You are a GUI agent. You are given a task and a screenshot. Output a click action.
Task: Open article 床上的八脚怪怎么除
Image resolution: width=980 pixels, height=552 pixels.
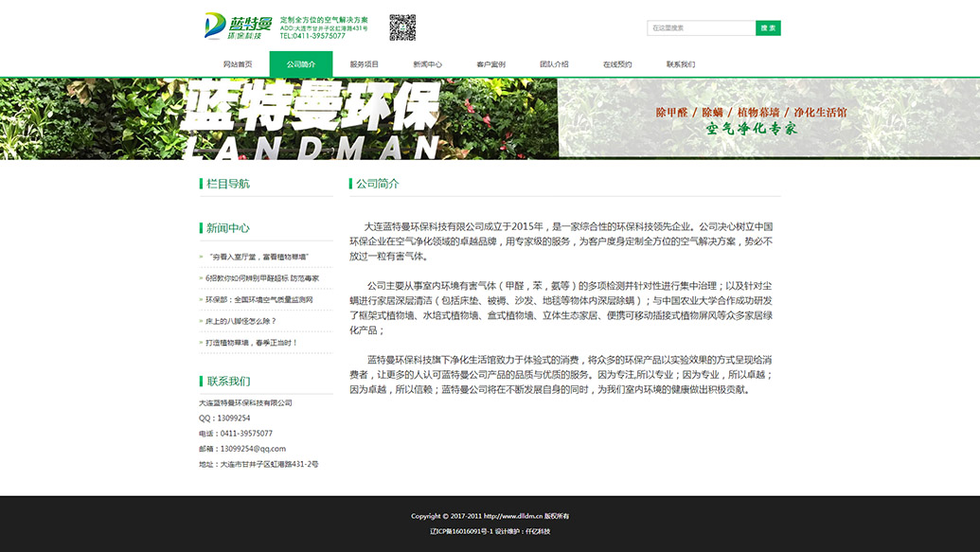241,321
